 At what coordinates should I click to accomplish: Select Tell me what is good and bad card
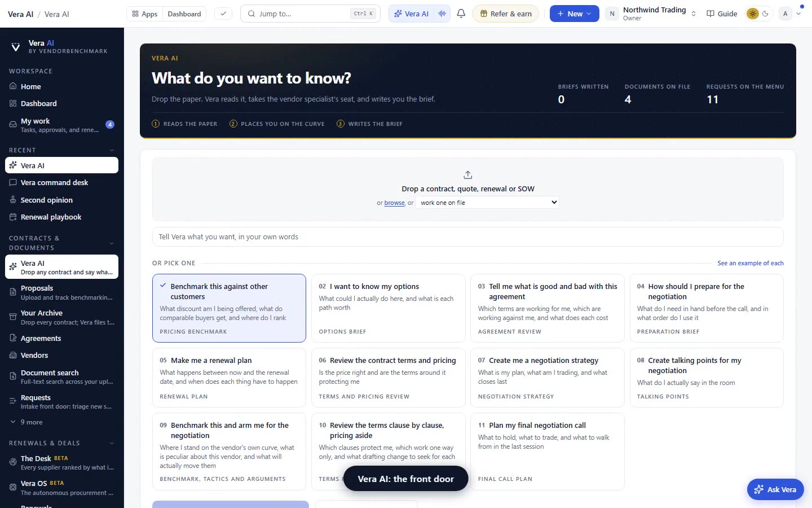548,308
